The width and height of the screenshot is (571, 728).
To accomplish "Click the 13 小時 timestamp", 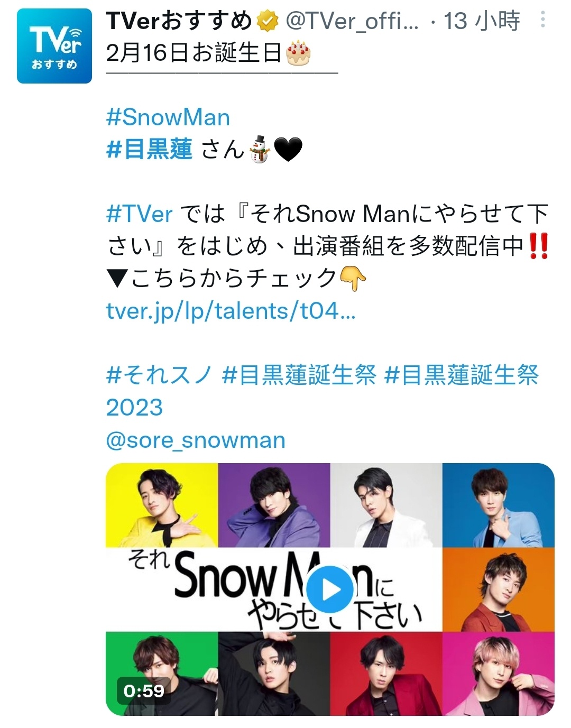I will 482,21.
